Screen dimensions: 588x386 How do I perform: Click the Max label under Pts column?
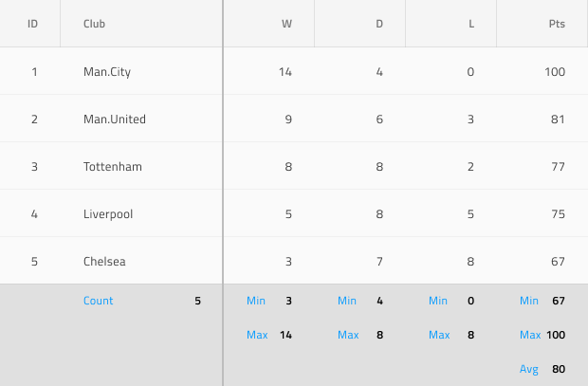tap(530, 335)
